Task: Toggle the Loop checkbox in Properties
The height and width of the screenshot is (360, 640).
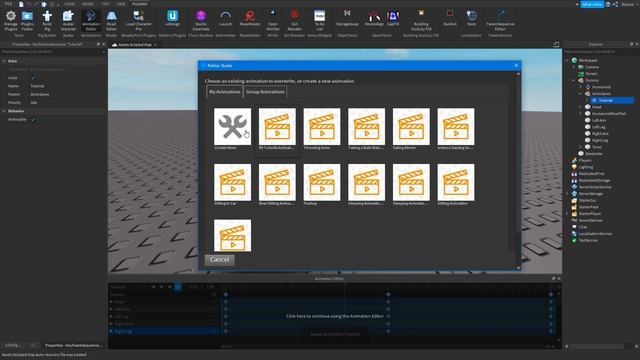Action: point(33,78)
